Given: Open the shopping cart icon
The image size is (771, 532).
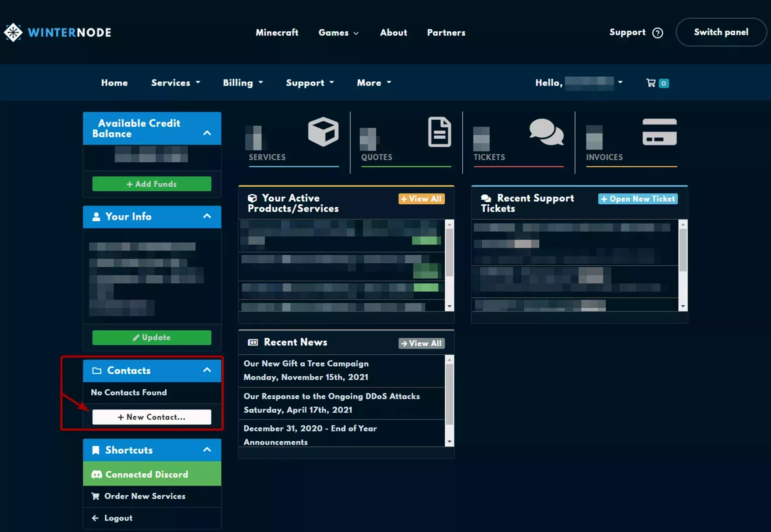Looking at the screenshot, I should (651, 83).
